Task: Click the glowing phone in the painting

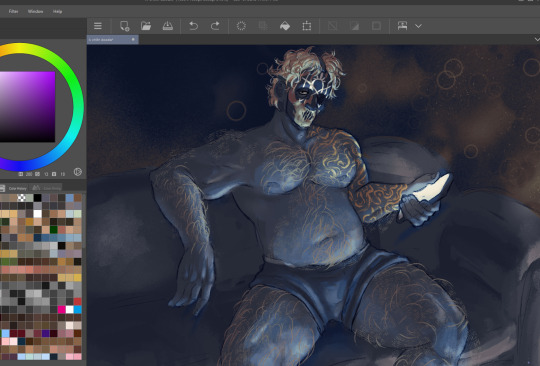Action: tap(434, 188)
